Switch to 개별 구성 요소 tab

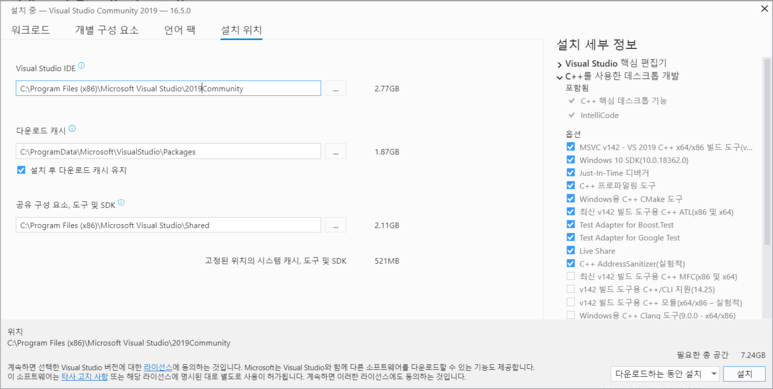(x=107, y=30)
